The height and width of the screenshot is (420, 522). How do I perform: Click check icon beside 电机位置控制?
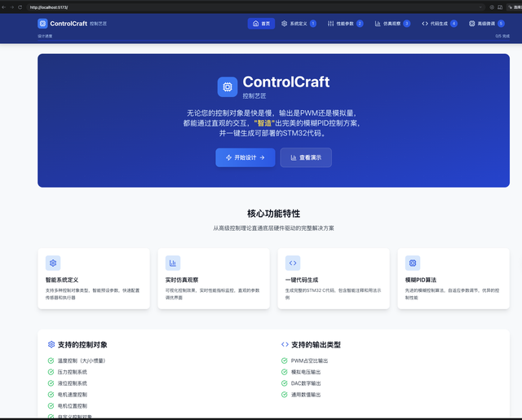pos(51,405)
